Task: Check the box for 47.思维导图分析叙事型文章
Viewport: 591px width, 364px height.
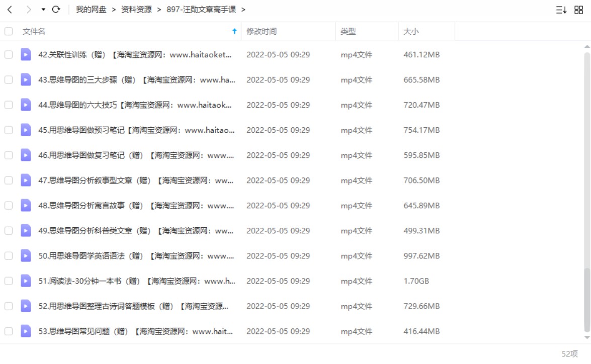Action: pos(9,180)
